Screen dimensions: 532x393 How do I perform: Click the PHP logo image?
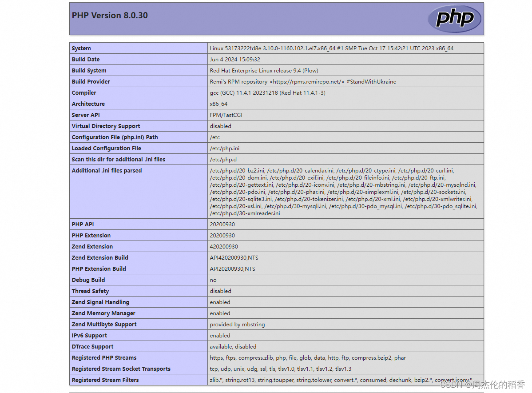pyautogui.click(x=454, y=19)
